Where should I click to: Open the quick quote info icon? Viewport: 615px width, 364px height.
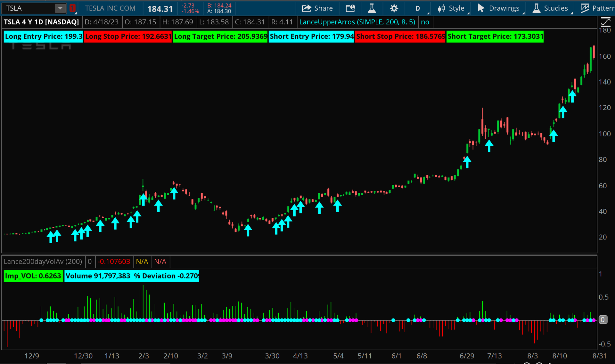pyautogui.click(x=350, y=8)
